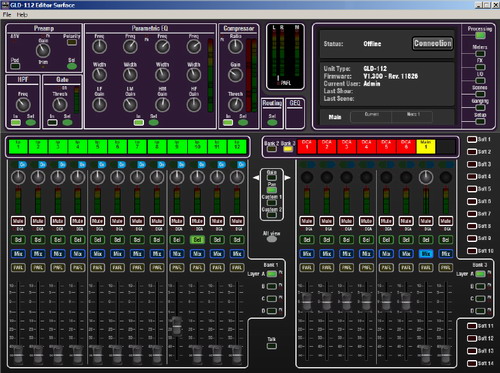Click the HPF Sel oval button

31,122
